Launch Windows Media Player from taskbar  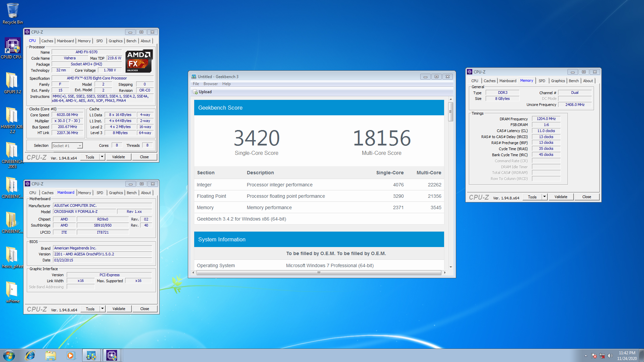pyautogui.click(x=71, y=355)
